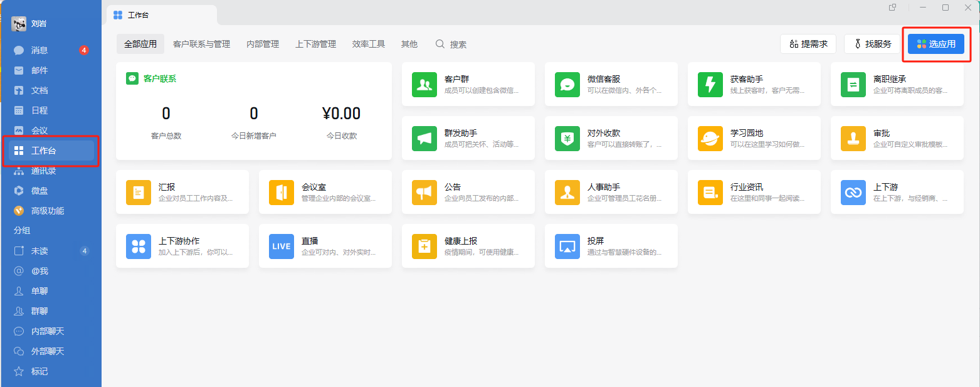The image size is (980, 387).
Task: Click the 找服务 button
Action: (x=872, y=44)
